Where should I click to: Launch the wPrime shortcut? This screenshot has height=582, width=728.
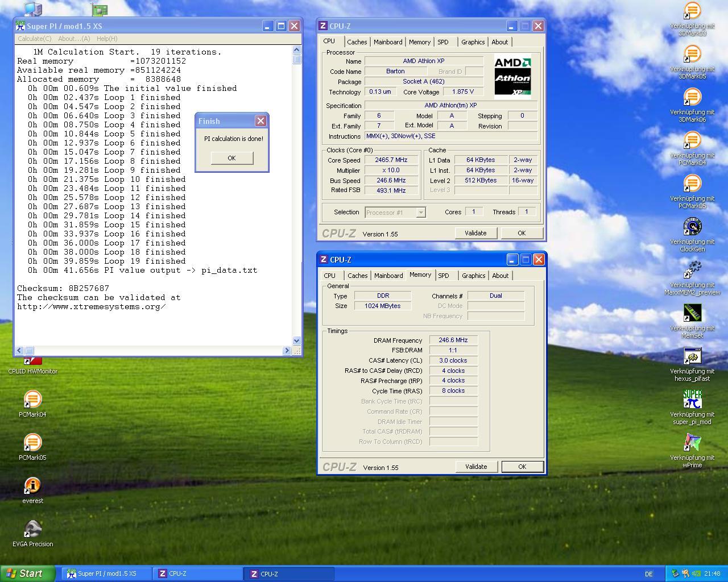[x=692, y=451]
